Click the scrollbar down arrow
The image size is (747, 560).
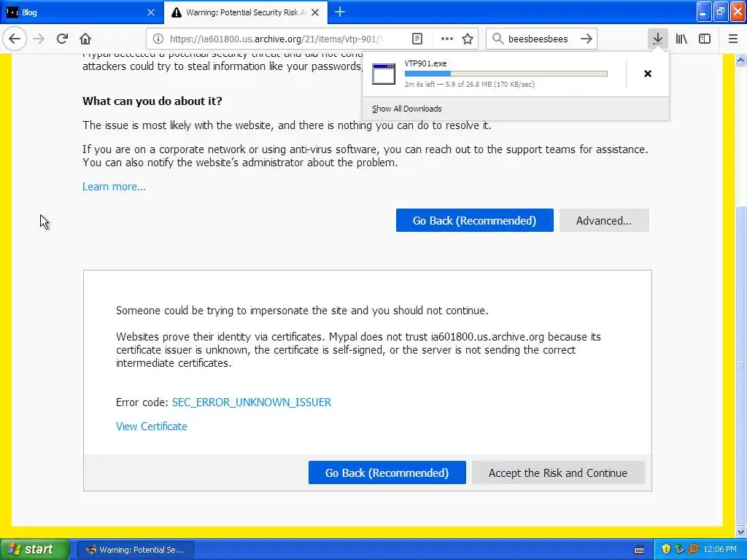click(x=740, y=532)
